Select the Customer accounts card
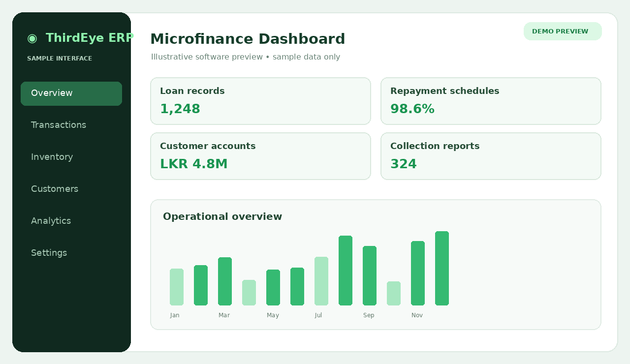Image resolution: width=630 pixels, height=364 pixels. pos(260,156)
